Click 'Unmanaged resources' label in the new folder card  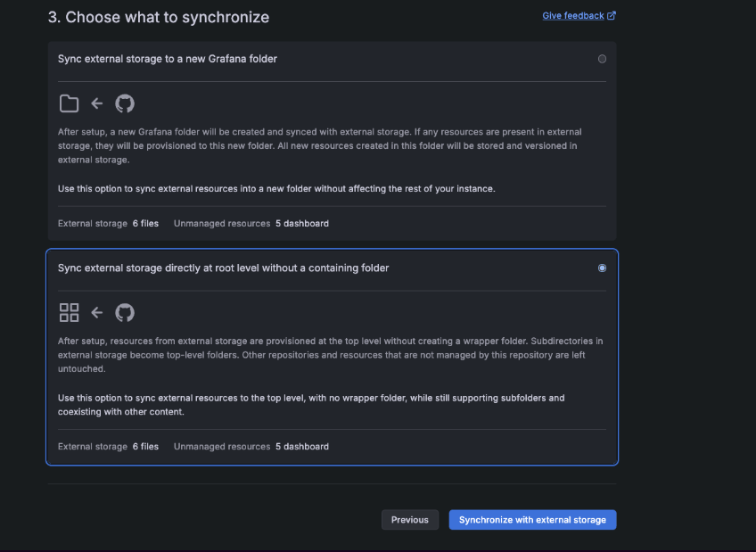[222, 223]
